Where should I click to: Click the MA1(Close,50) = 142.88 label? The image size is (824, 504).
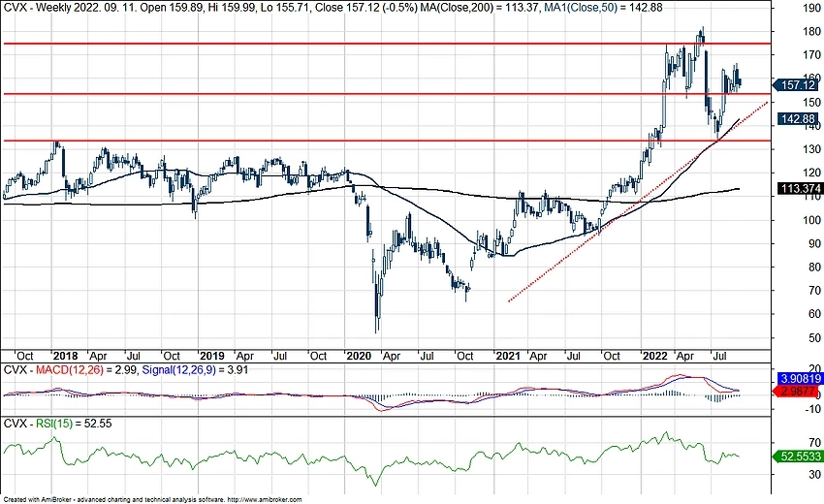click(x=602, y=8)
